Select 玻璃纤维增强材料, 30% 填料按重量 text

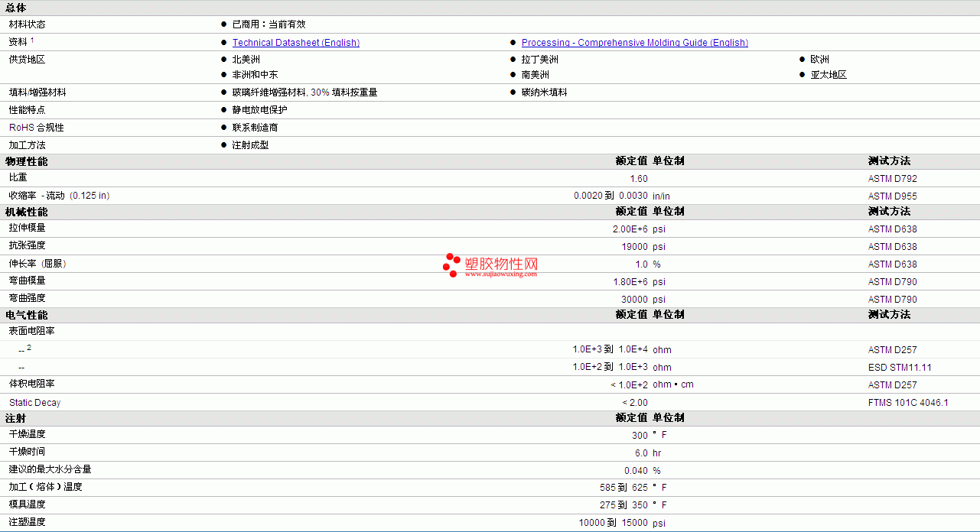304,92
